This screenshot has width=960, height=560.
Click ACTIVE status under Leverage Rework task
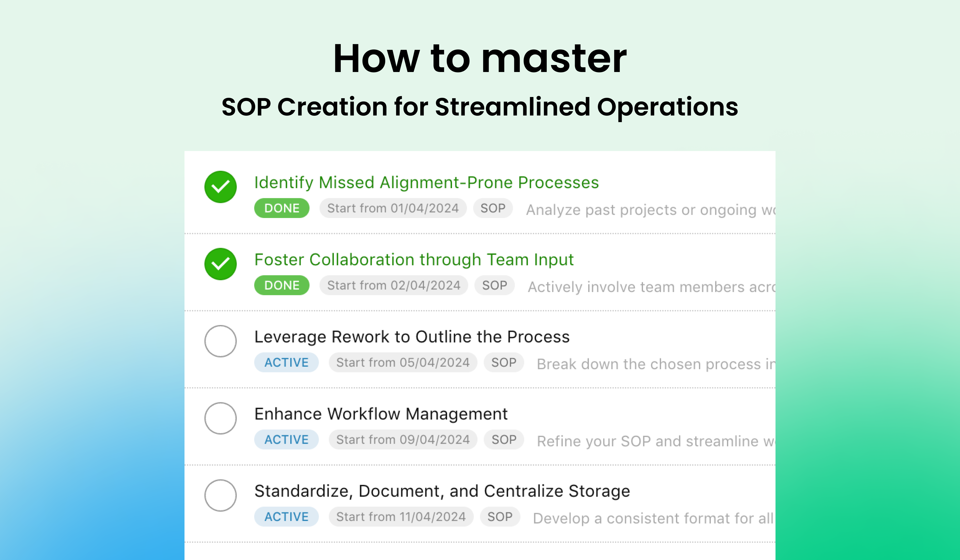click(286, 362)
